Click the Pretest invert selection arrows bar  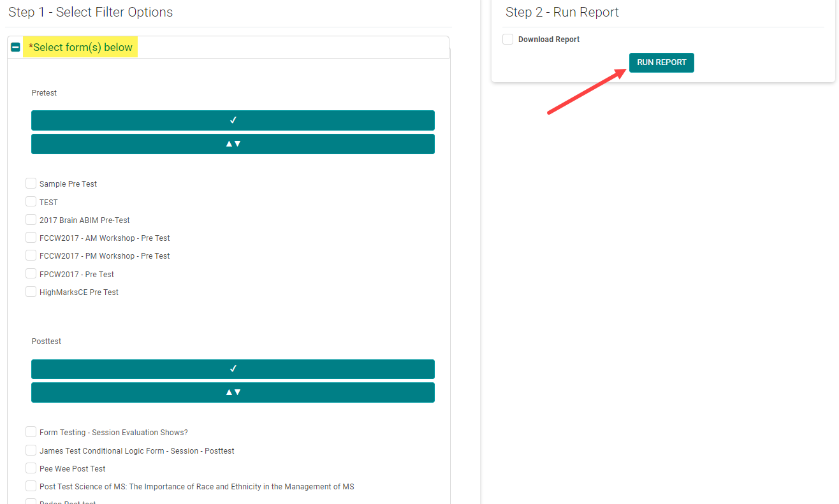pyautogui.click(x=233, y=144)
